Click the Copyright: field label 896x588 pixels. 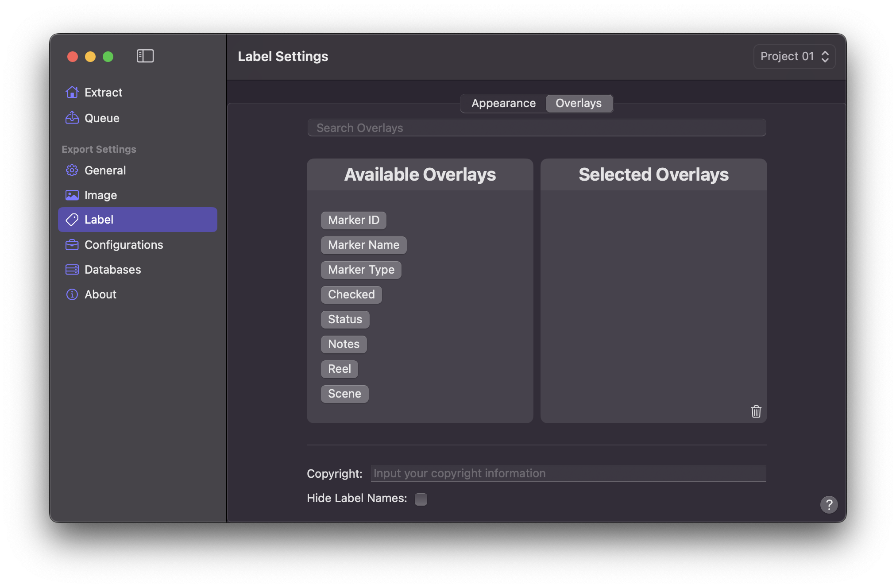[335, 474]
